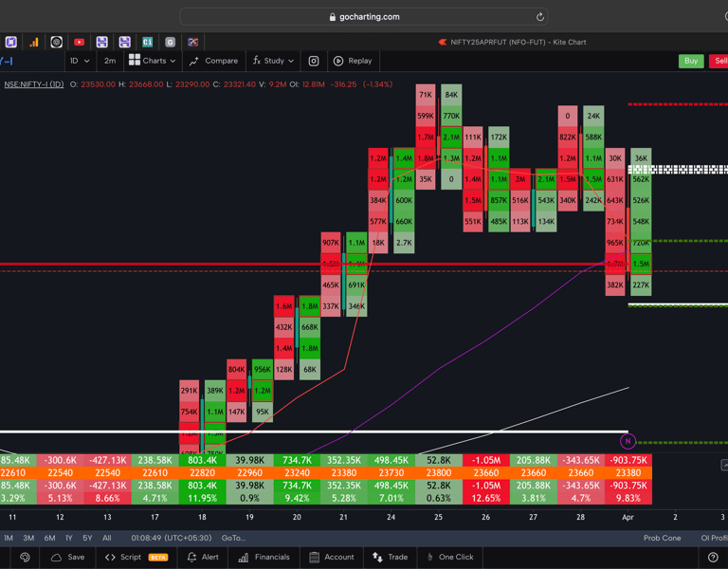
Task: Click the 822K footprint cell
Action: tap(568, 137)
